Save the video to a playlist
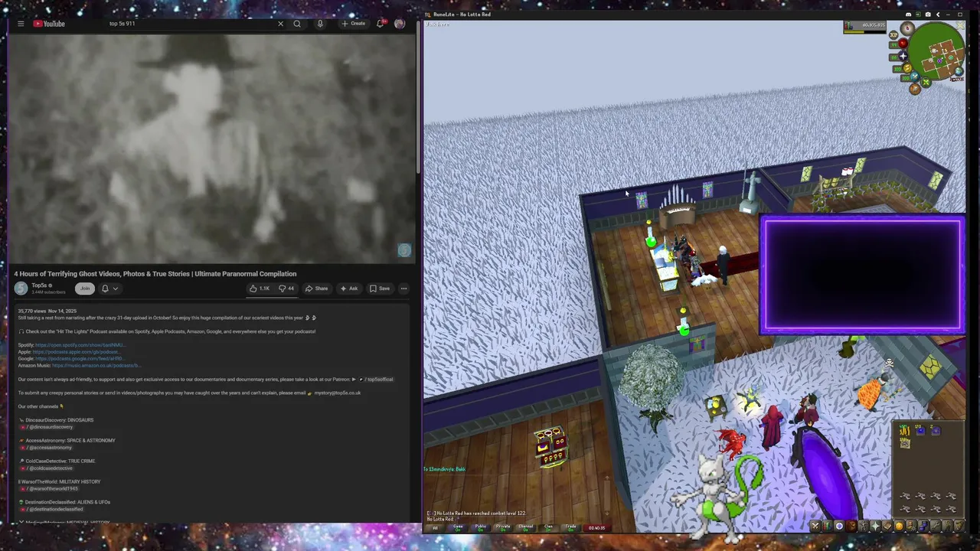980x551 pixels. pos(380,289)
